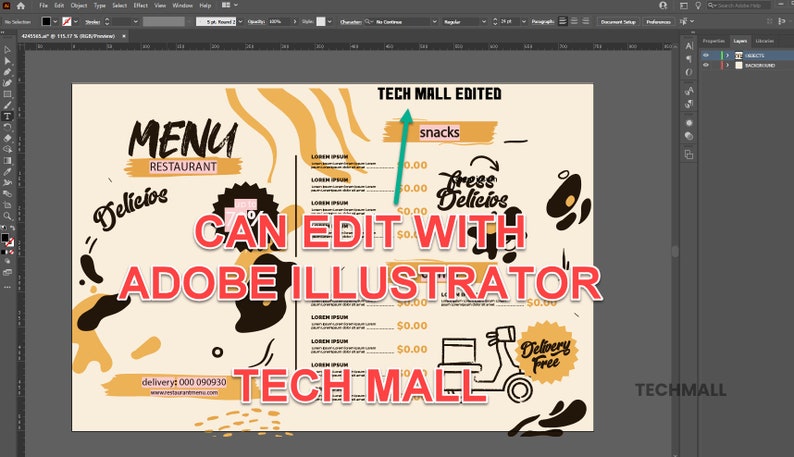This screenshot has height=457, width=794.
Task: Switch to the Libraries tab
Action: [x=764, y=41]
